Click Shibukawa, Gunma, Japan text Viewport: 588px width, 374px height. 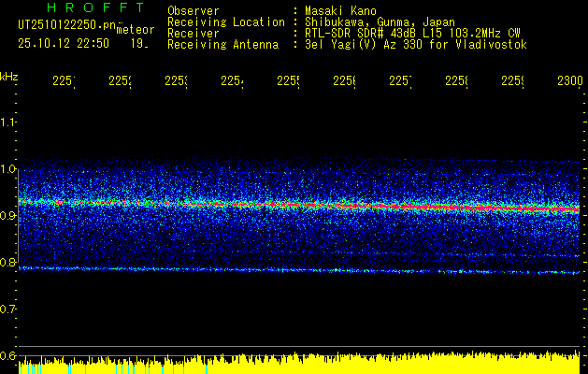(x=380, y=22)
